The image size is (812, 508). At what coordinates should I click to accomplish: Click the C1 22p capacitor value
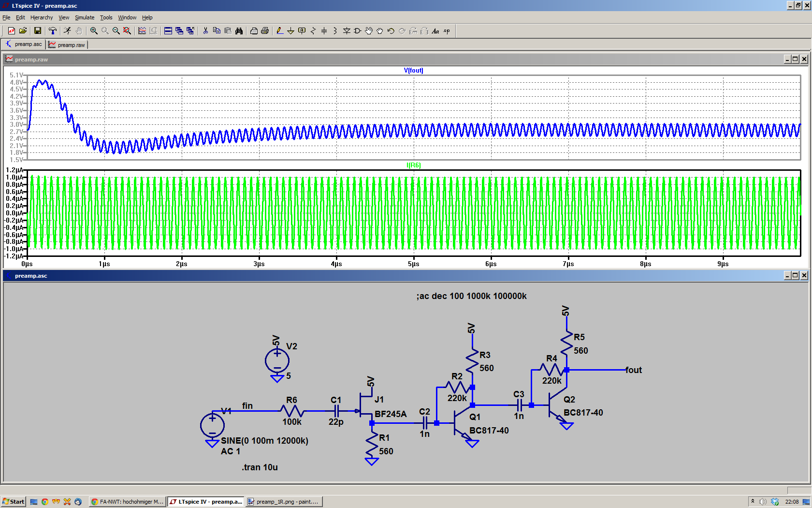pos(336,422)
